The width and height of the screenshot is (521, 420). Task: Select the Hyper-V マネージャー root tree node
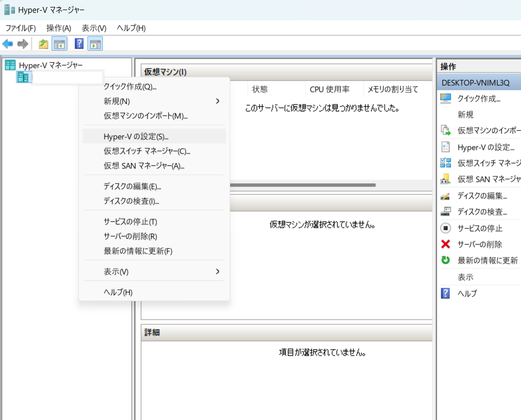tap(51, 65)
